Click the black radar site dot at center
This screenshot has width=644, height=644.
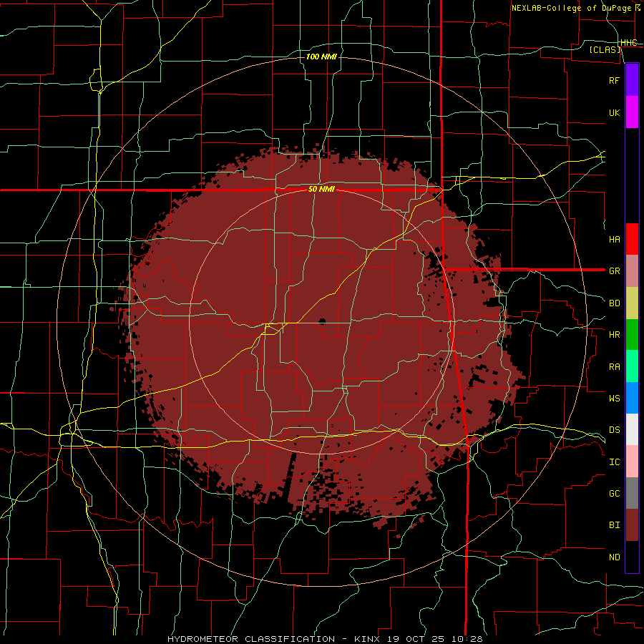pos(322,321)
